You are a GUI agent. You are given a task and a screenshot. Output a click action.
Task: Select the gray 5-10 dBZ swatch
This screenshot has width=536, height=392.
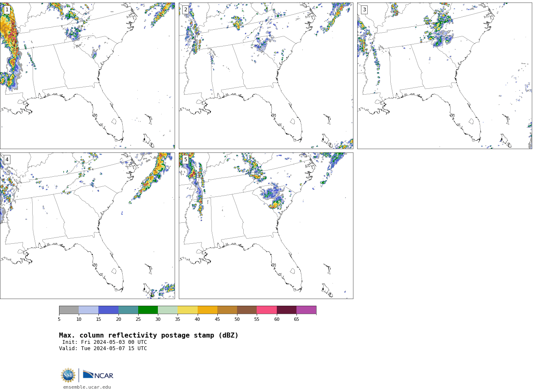pos(69,310)
